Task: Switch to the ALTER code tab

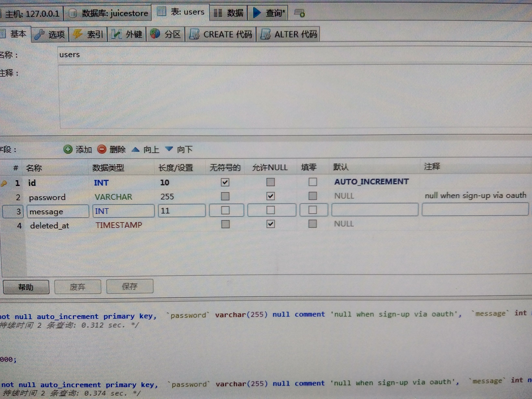Action: (x=289, y=34)
